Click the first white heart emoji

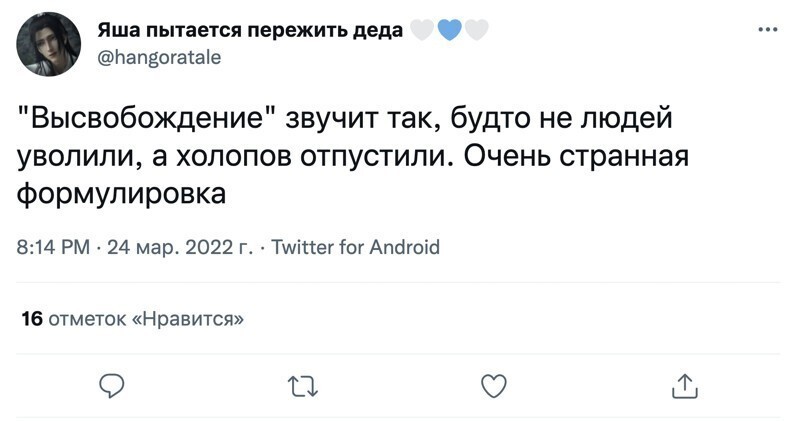pyautogui.click(x=423, y=31)
